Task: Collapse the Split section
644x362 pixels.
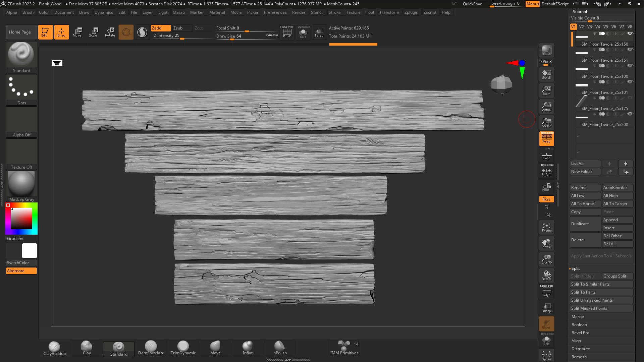Action: pyautogui.click(x=576, y=268)
